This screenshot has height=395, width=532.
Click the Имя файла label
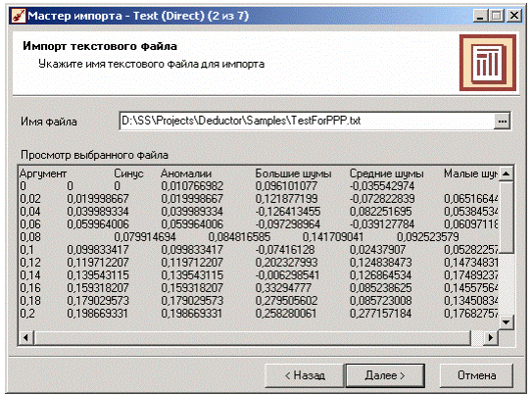click(49, 122)
